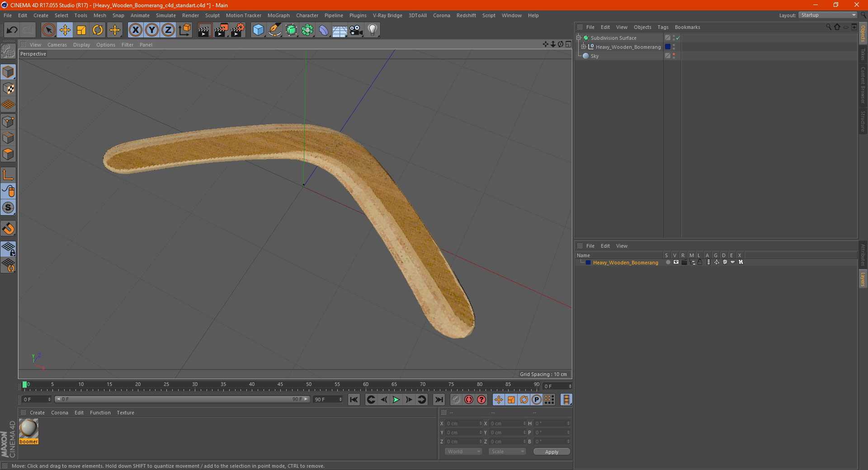
Task: Open the World coordinate dropdown
Action: (x=463, y=451)
